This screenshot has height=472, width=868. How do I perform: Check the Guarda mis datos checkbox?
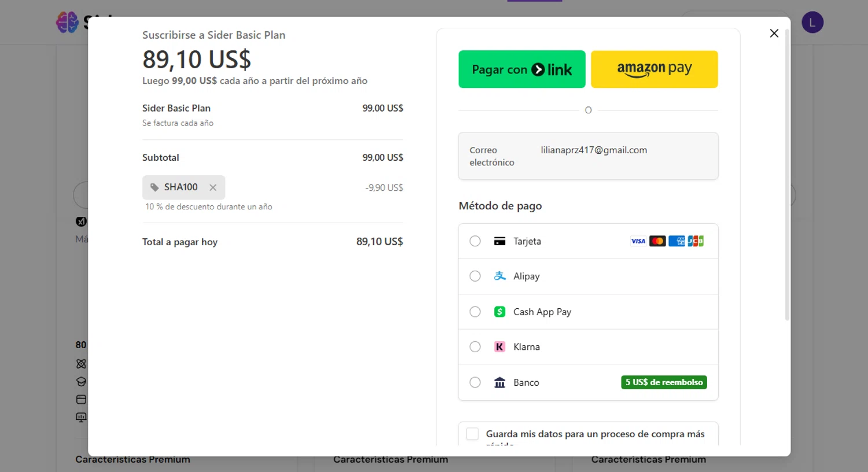473,434
